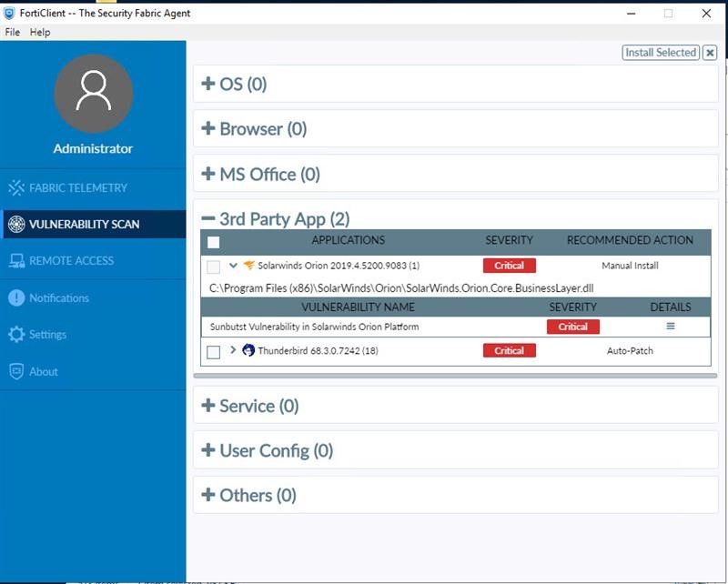Click the Auto-Patch recommended action
This screenshot has height=584, width=728.
tap(630, 351)
